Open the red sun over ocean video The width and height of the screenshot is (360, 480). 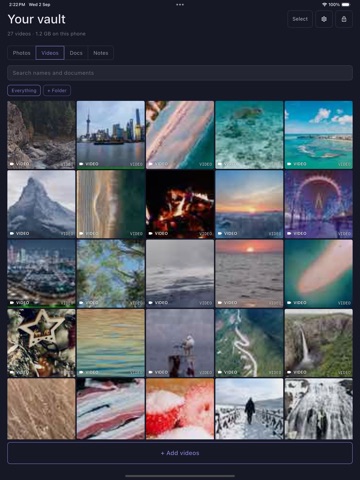coord(249,274)
